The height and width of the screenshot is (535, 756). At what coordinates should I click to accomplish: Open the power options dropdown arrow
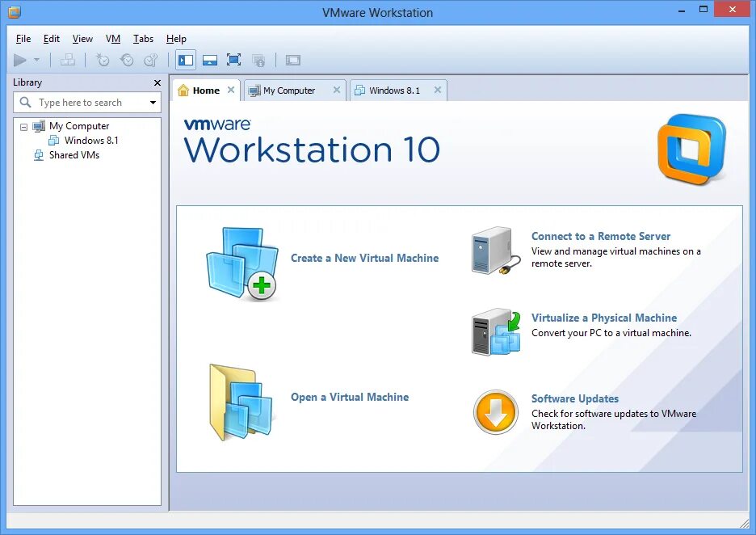point(36,61)
